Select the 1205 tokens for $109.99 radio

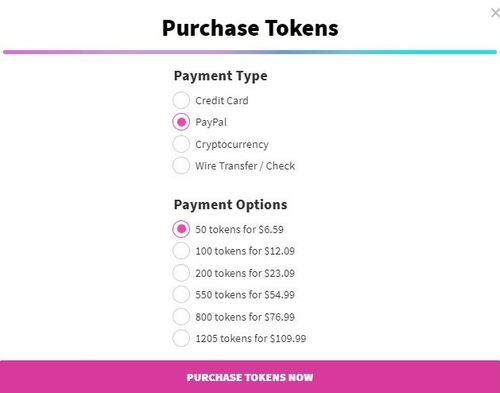click(181, 338)
